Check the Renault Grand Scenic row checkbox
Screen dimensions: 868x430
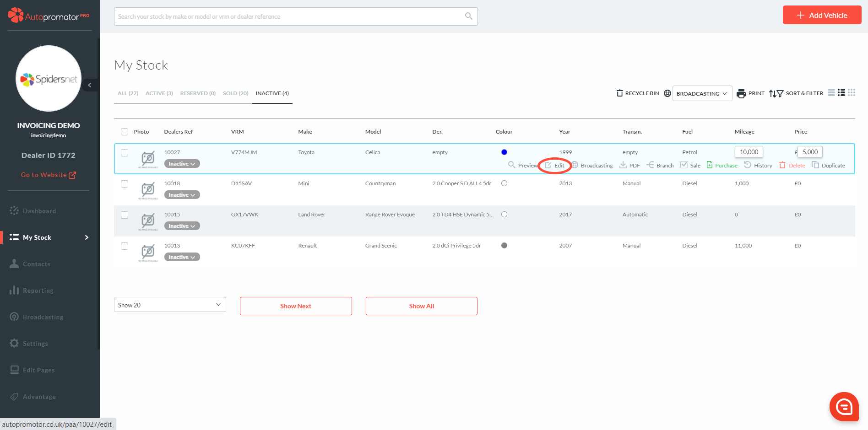coord(125,246)
